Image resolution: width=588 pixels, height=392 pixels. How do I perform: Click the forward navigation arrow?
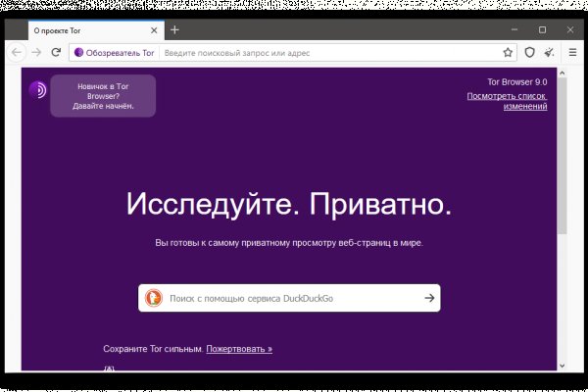pyautogui.click(x=36, y=52)
